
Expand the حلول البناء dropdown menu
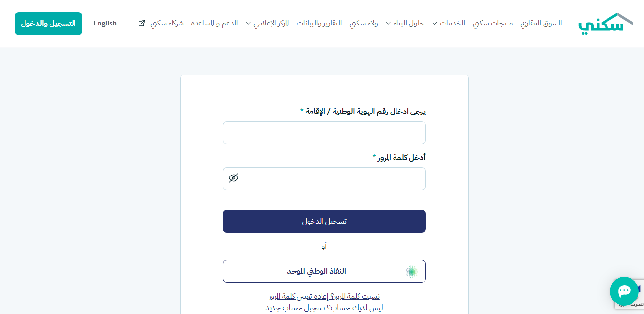405,23
